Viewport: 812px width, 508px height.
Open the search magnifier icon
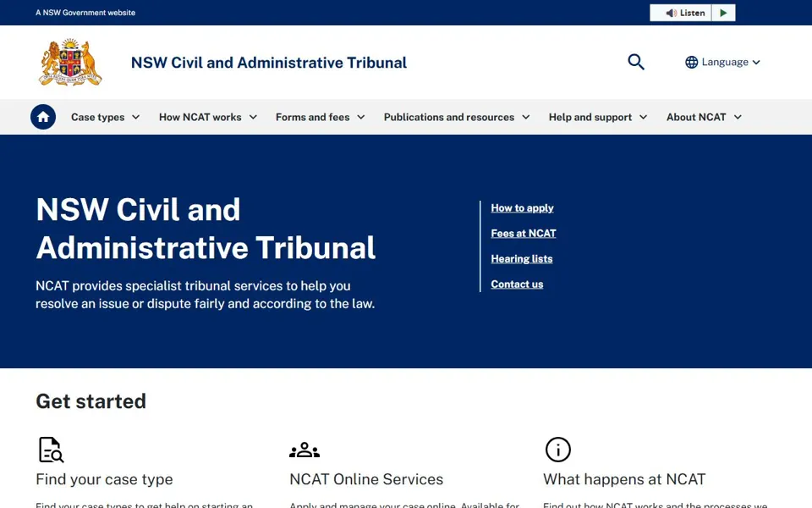click(x=636, y=62)
